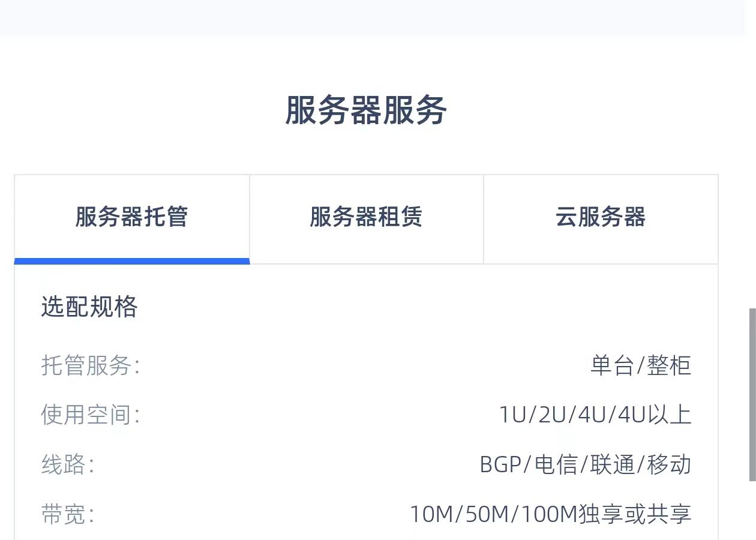
Task: Click the 线路 label
Action: click(67, 464)
